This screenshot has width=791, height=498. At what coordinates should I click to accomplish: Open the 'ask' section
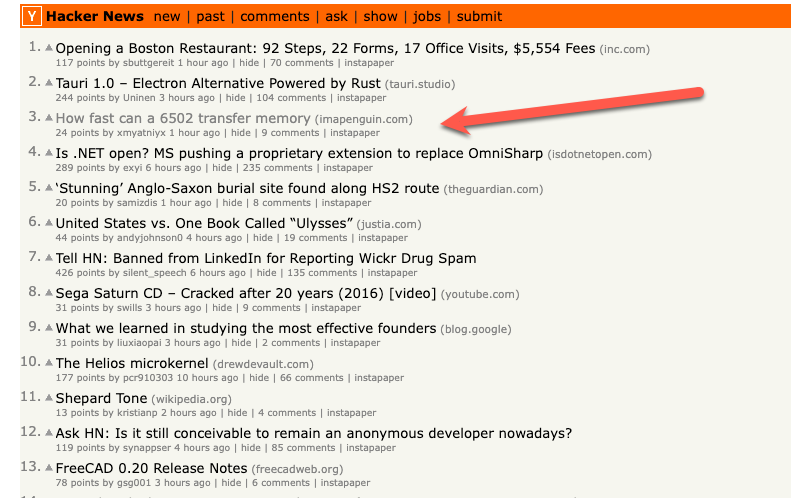[336, 16]
